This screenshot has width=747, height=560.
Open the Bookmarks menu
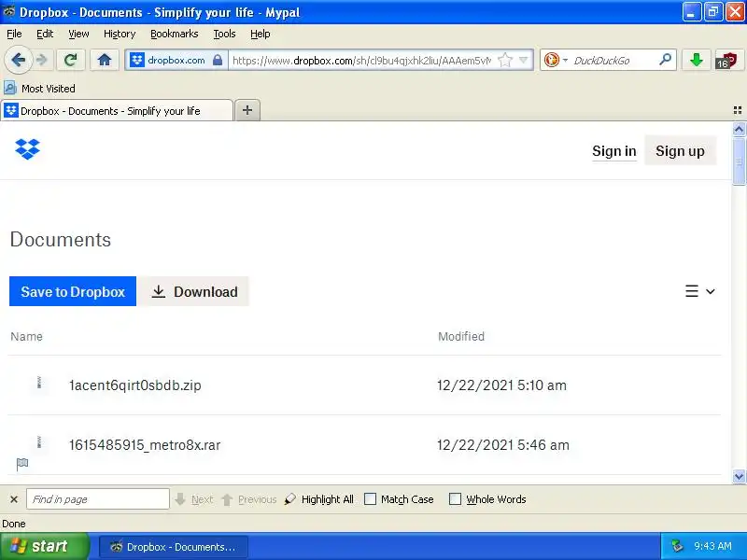175,34
